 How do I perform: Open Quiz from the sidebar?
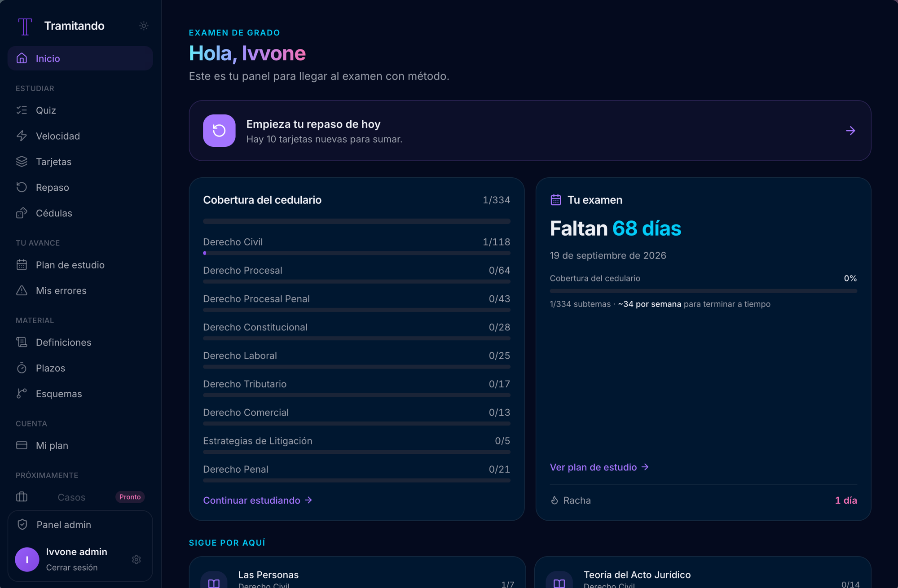click(80, 110)
